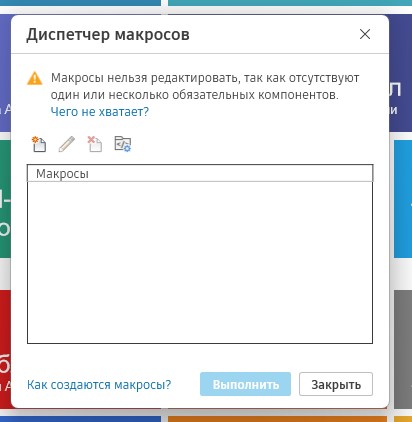Click the orange warning triangle icon

point(35,79)
